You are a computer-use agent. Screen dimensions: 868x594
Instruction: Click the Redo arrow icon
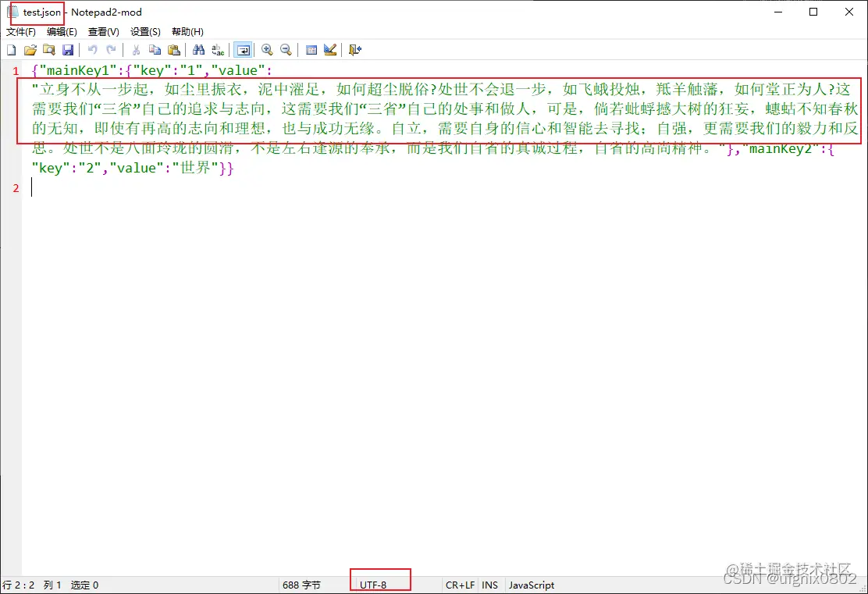coord(111,51)
